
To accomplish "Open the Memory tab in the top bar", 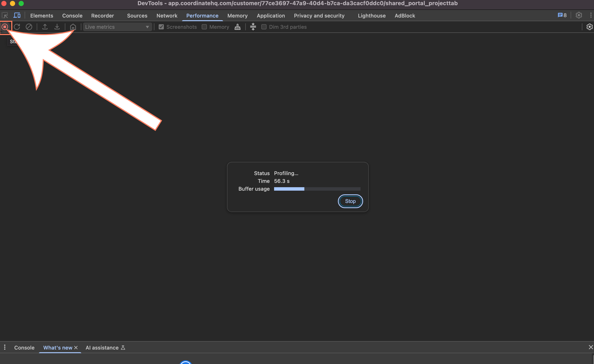I will 238,16.
